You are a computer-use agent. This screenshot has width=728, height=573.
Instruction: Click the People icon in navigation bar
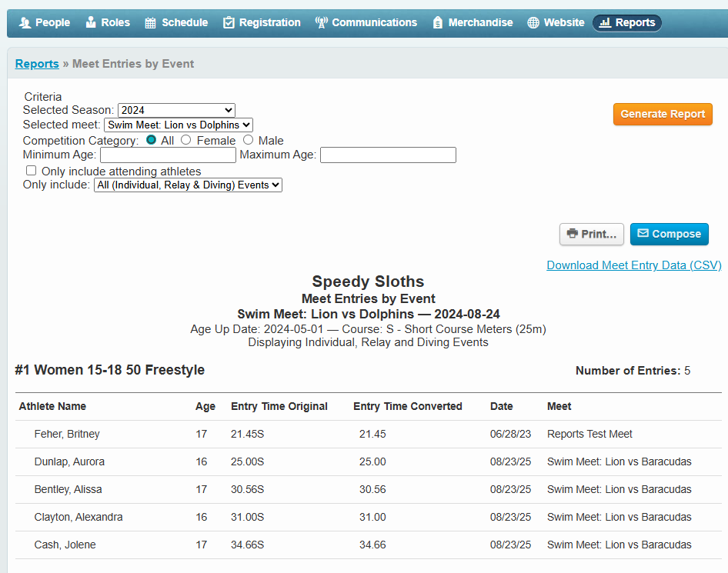pyautogui.click(x=25, y=23)
